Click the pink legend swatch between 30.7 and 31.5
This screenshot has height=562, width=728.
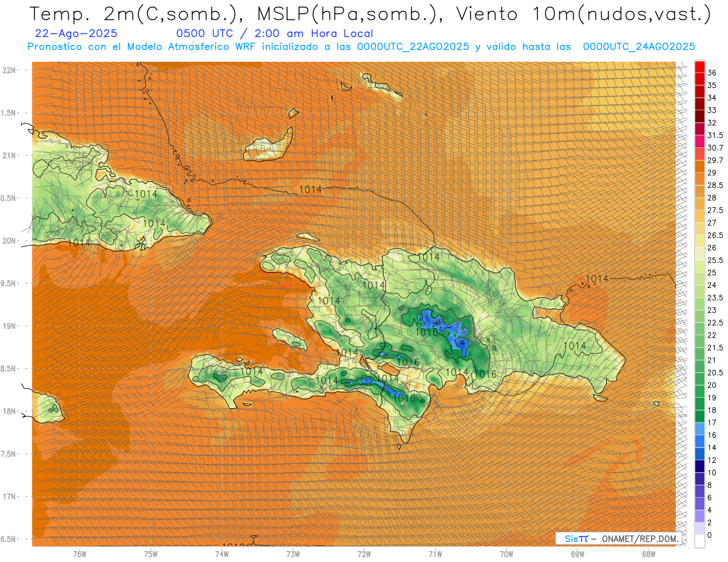[699, 141]
